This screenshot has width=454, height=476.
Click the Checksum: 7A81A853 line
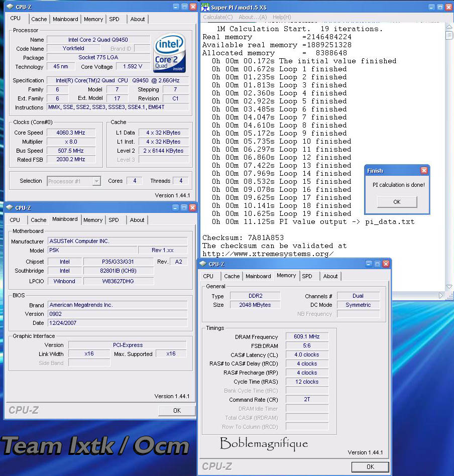pyautogui.click(x=243, y=237)
